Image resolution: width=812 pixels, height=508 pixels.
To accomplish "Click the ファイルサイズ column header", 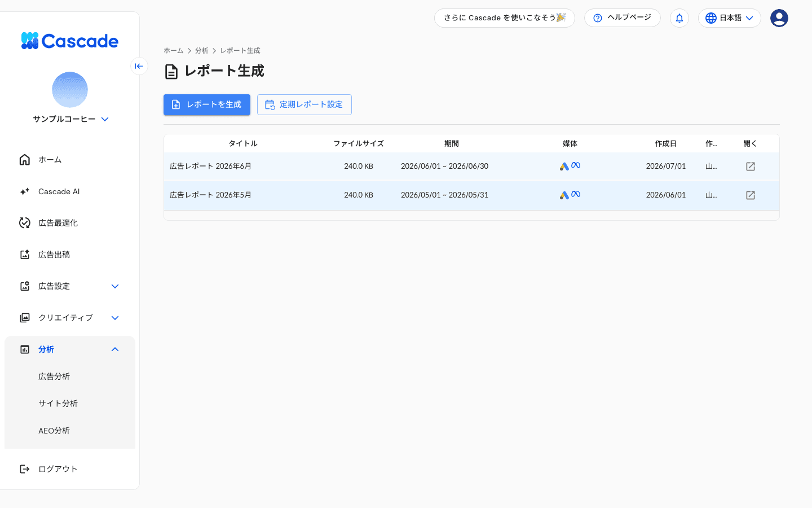I will pyautogui.click(x=359, y=143).
